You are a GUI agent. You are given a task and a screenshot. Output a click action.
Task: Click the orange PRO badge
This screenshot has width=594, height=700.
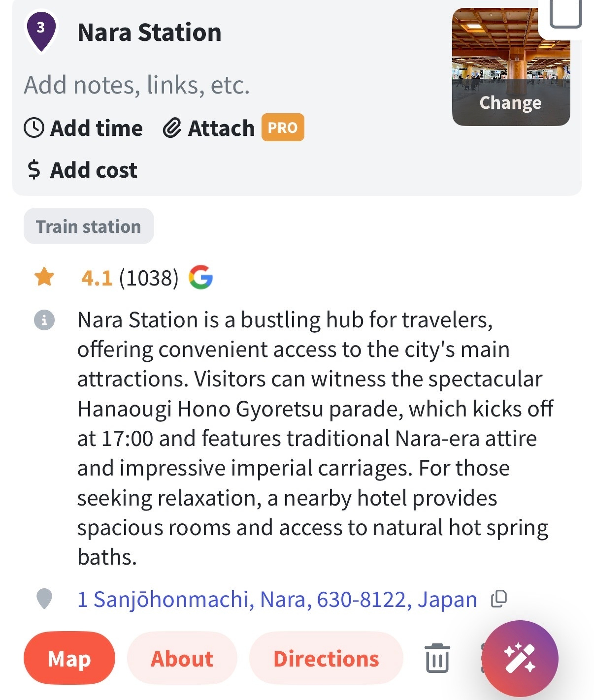(x=283, y=127)
